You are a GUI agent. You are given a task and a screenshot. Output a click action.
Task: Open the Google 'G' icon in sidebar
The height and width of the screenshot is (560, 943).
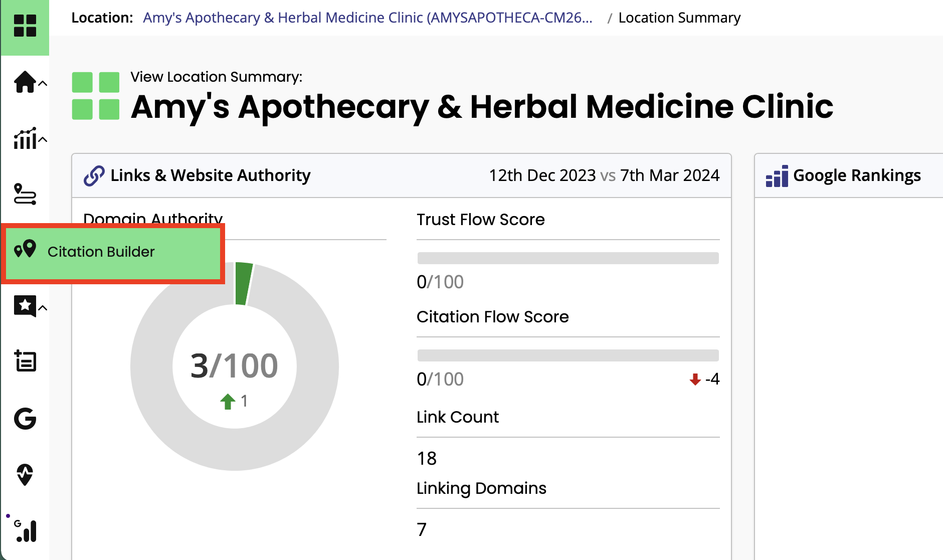[x=25, y=419]
